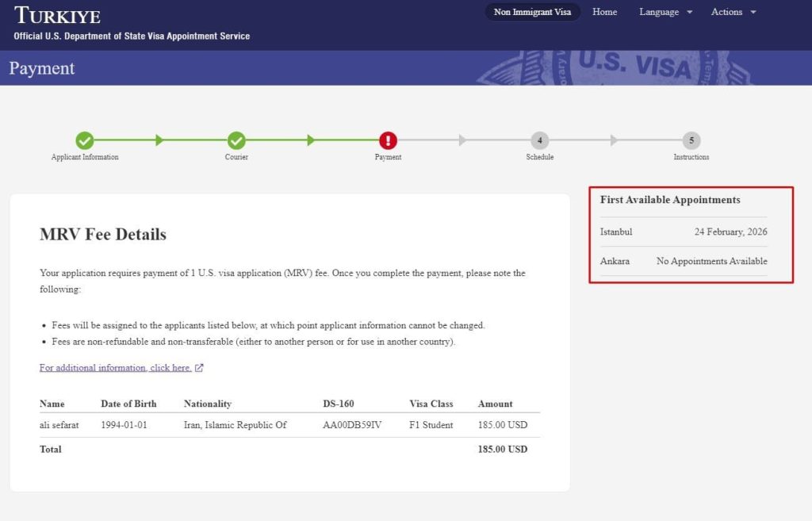Image resolution: width=812 pixels, height=521 pixels.
Task: Click the red Payment alert step icon
Action: (388, 140)
